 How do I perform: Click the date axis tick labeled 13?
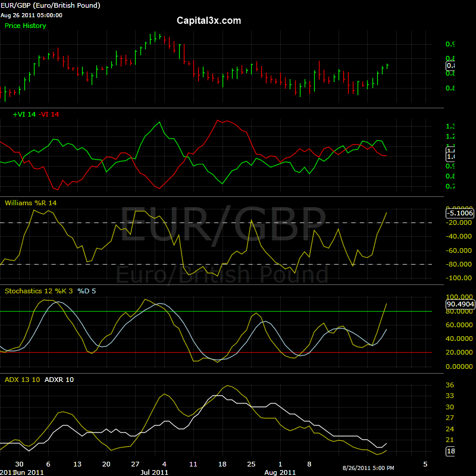(x=77, y=464)
